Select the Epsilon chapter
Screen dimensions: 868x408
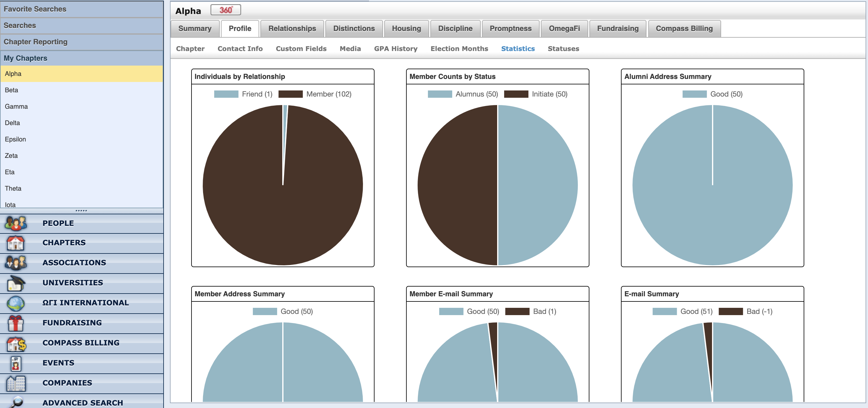pos(82,139)
